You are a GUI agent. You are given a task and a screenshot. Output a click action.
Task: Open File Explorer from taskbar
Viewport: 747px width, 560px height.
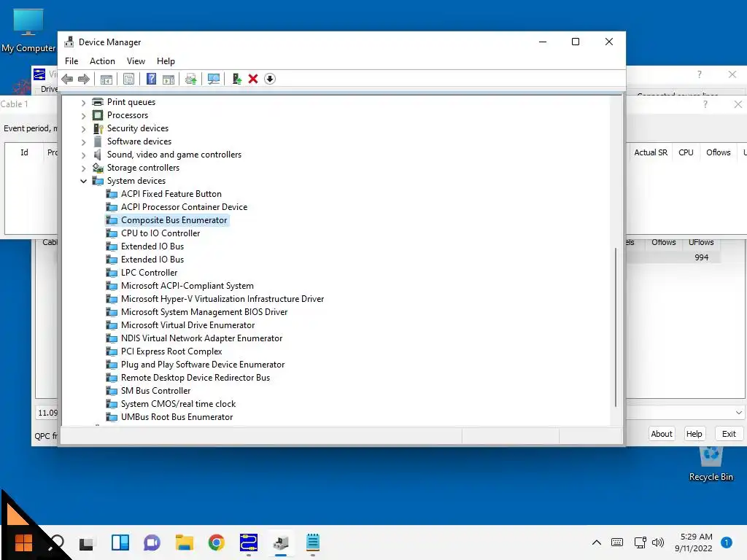(x=184, y=542)
